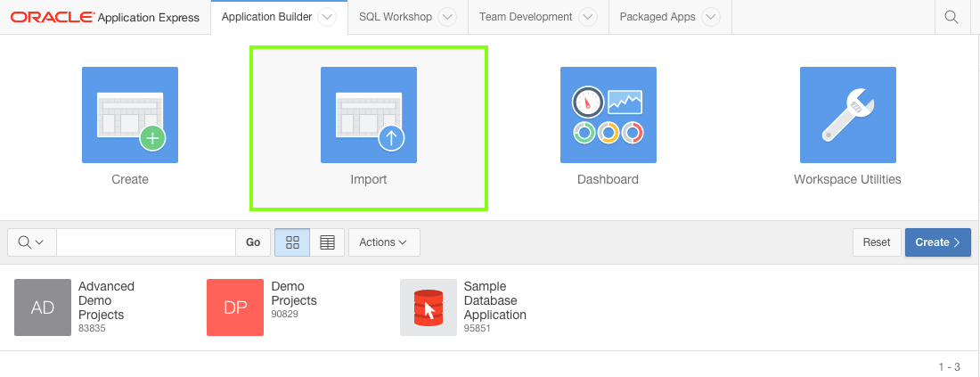Click the Create application icon
The height and width of the screenshot is (377, 980).
pyautogui.click(x=130, y=115)
